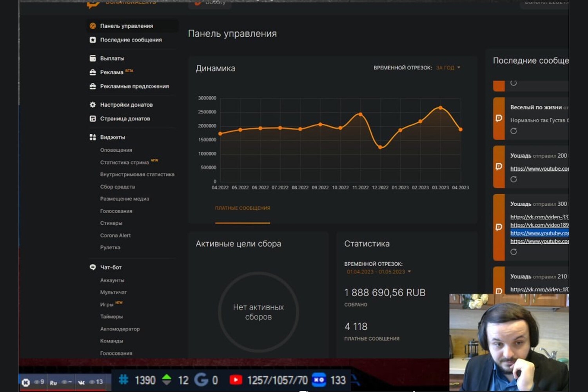Expand the Виджеты menu section
Screen dimensions: 588x392
click(x=113, y=137)
